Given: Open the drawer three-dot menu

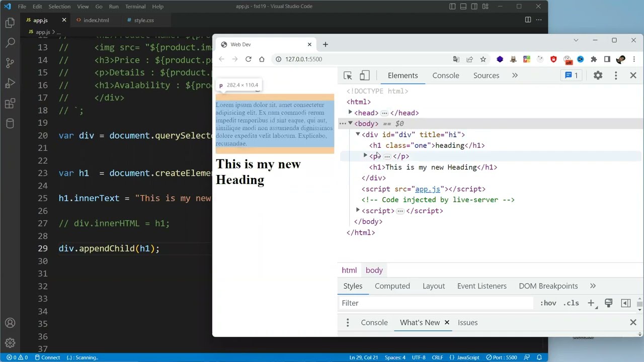Looking at the screenshot, I should (x=347, y=323).
